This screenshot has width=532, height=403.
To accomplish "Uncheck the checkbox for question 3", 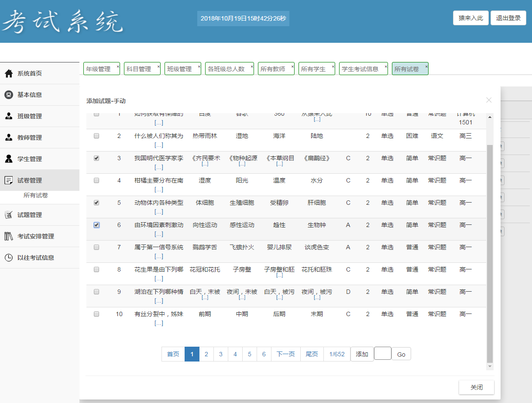I will pyautogui.click(x=96, y=158).
